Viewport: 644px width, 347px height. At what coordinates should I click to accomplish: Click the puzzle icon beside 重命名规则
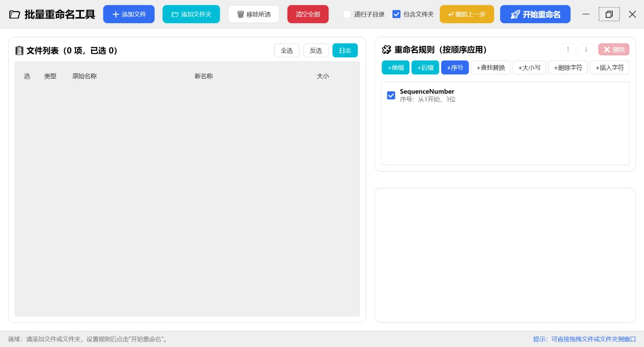tap(386, 50)
